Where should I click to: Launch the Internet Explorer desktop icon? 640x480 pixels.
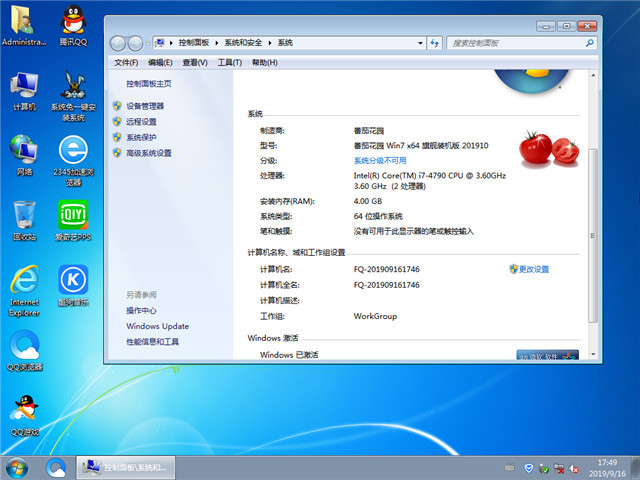[24, 291]
